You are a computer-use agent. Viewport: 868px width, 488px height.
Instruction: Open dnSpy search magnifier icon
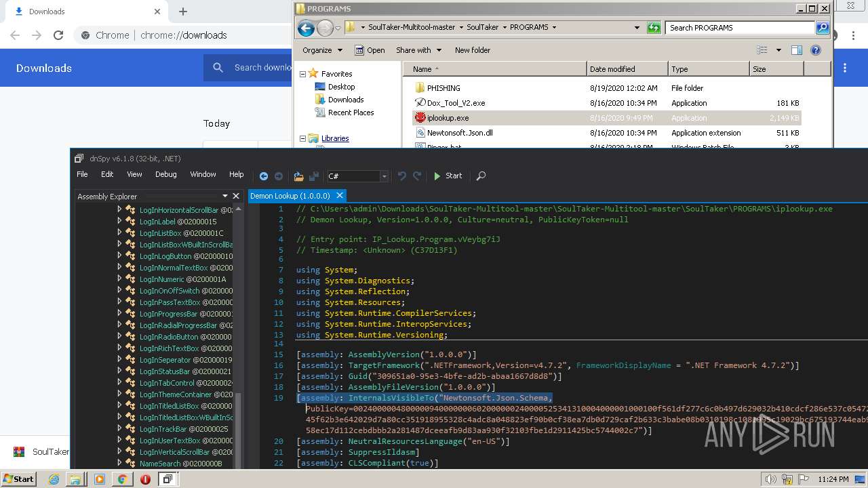pyautogui.click(x=481, y=176)
